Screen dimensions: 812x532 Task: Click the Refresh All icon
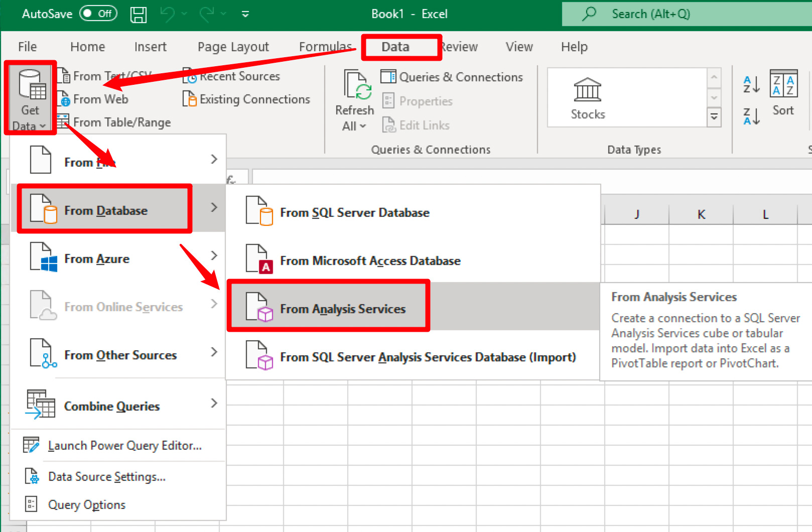356,85
